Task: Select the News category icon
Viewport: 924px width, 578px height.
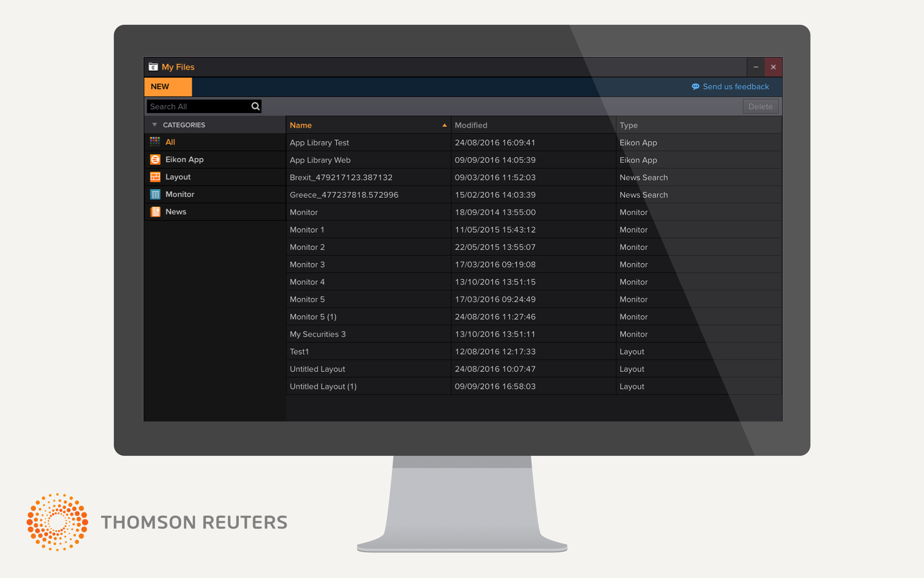Action: coord(155,211)
